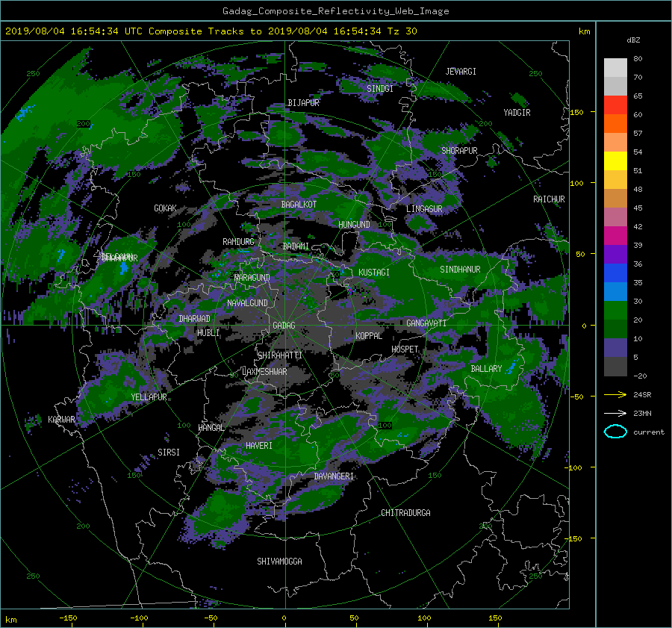
Task: Click the HANGAL label
Action: tap(211, 428)
